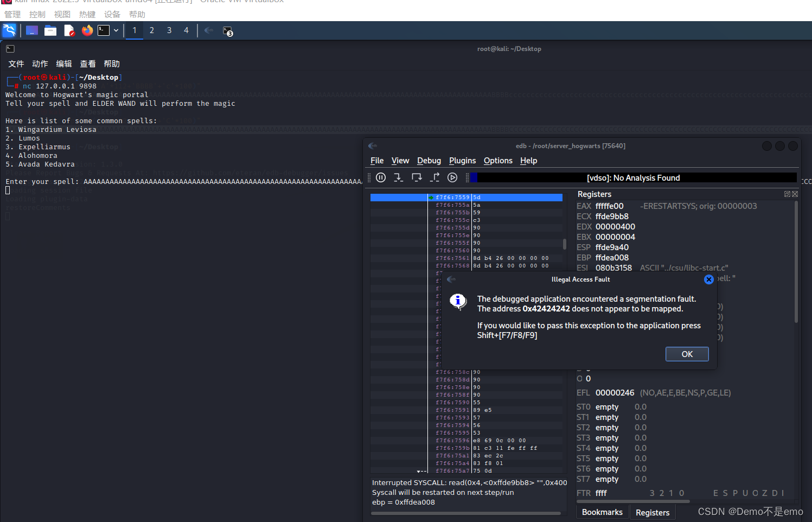Image resolution: width=812 pixels, height=522 pixels.
Task: Switch to workspace 3
Action: click(x=169, y=30)
